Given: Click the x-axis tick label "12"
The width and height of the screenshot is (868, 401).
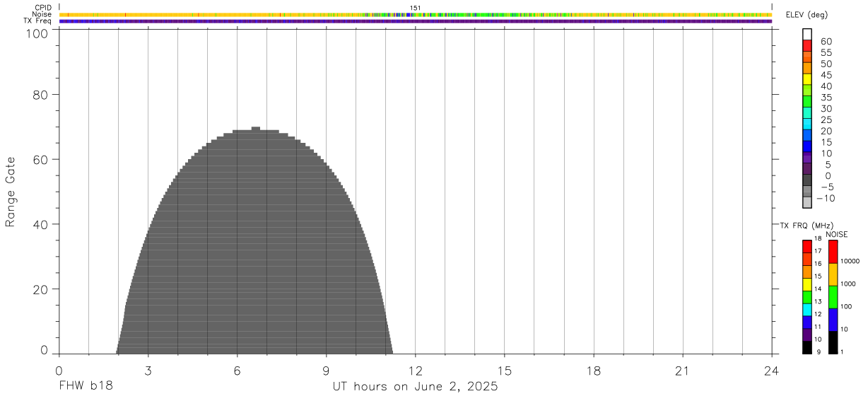Looking at the screenshot, I should pyautogui.click(x=416, y=371).
